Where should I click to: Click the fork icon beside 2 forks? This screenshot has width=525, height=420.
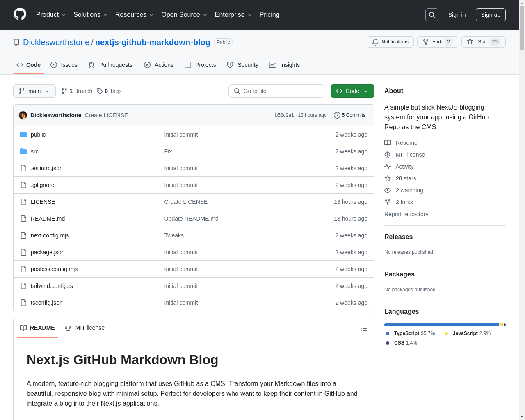coord(388,202)
